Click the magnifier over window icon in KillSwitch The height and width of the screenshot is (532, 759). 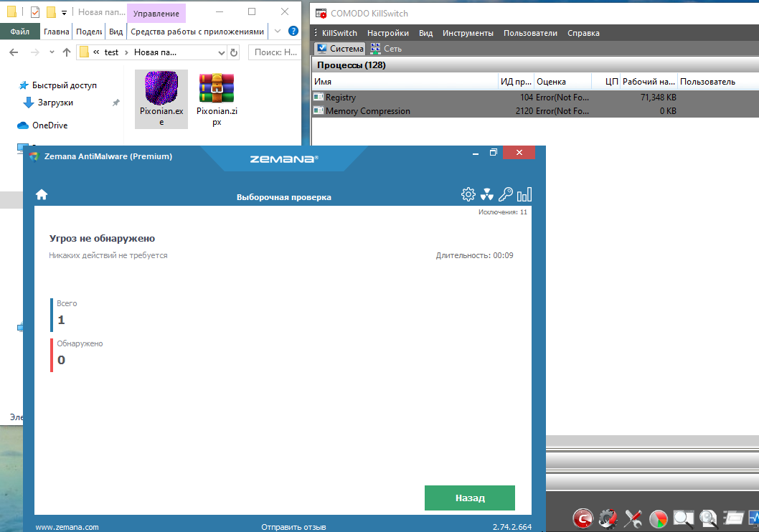tap(684, 519)
